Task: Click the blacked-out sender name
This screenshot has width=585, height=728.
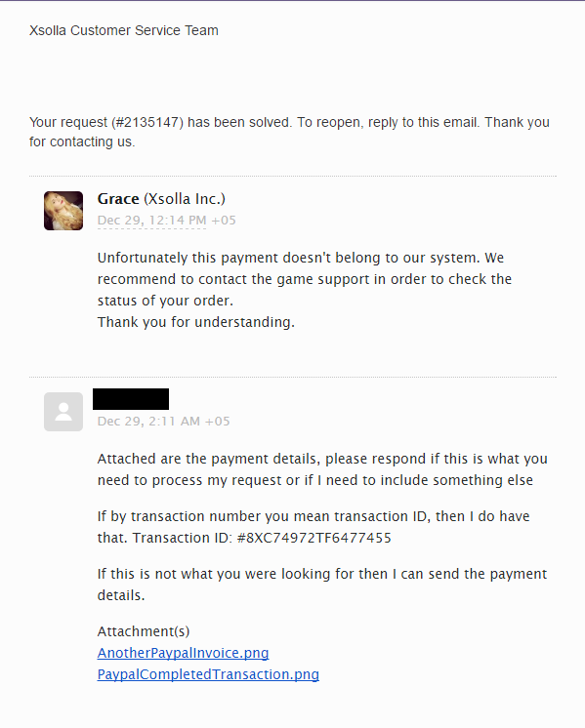Action: point(131,399)
